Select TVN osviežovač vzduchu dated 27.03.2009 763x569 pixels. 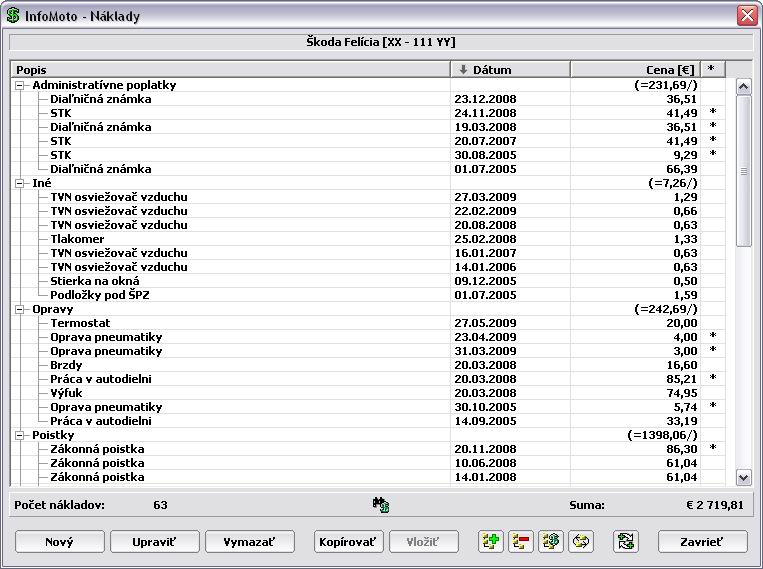[368, 197]
